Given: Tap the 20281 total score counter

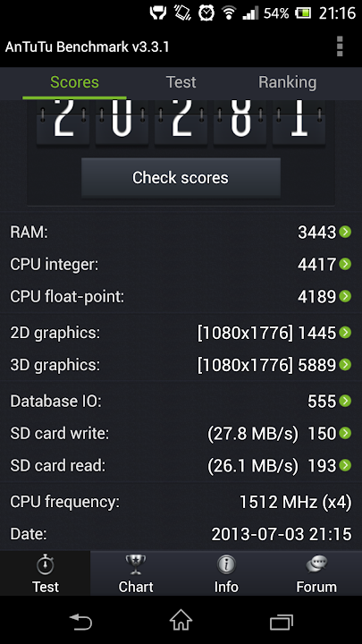Looking at the screenshot, I should click(x=181, y=122).
